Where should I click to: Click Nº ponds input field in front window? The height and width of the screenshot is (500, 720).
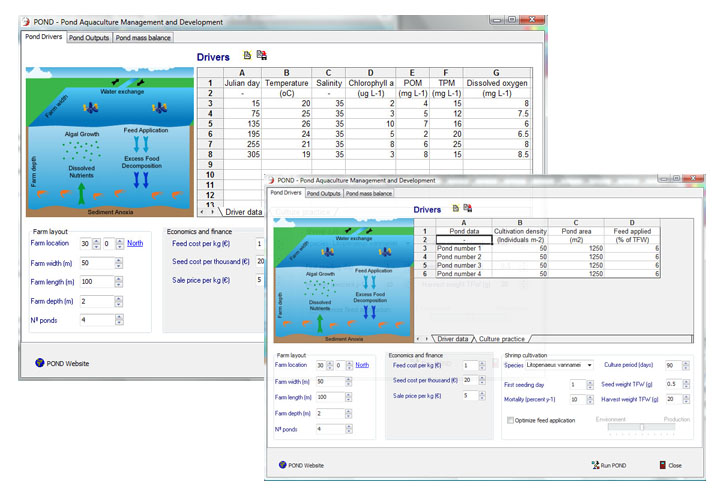[x=330, y=429]
